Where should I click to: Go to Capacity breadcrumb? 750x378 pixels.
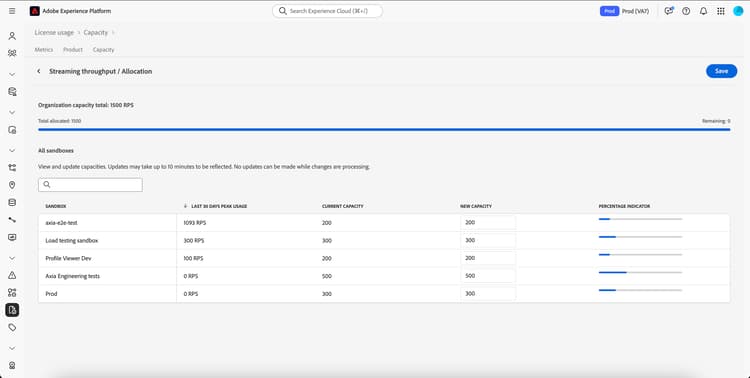coord(96,33)
